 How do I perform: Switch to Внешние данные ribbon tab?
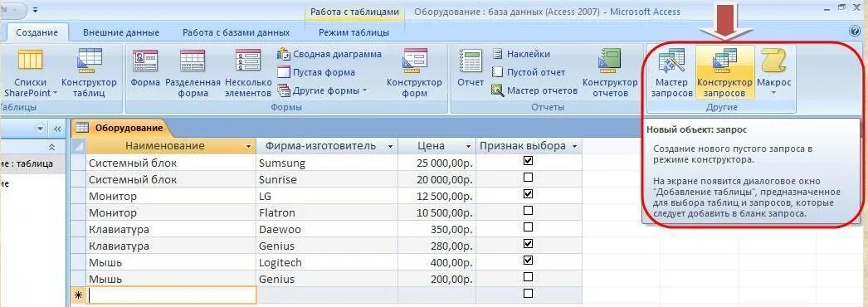coord(120,32)
